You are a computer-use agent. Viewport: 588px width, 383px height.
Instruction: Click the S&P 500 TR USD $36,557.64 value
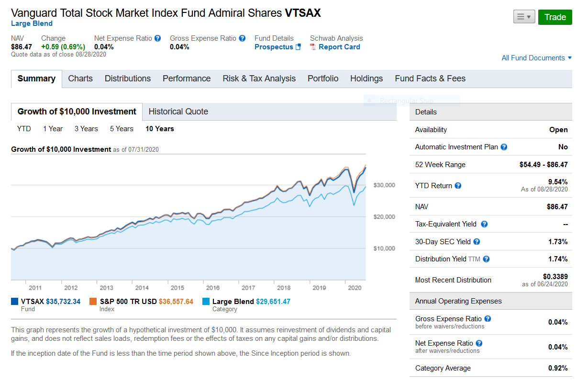click(176, 302)
